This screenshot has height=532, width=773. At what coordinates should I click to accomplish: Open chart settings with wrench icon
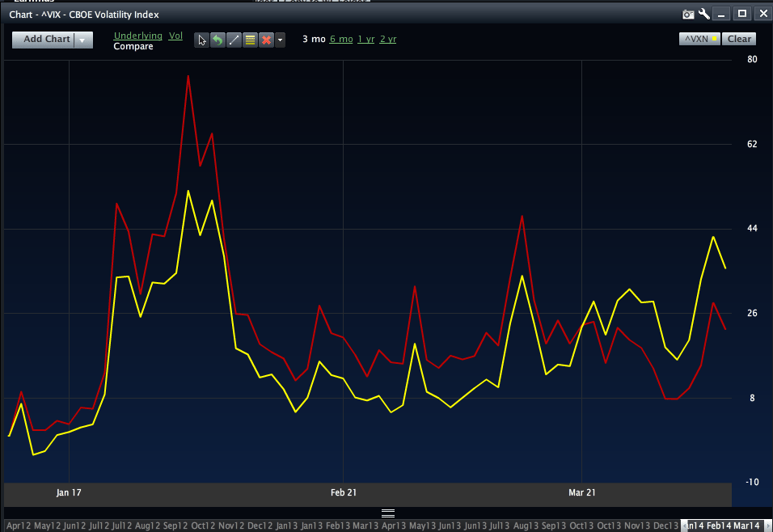703,14
